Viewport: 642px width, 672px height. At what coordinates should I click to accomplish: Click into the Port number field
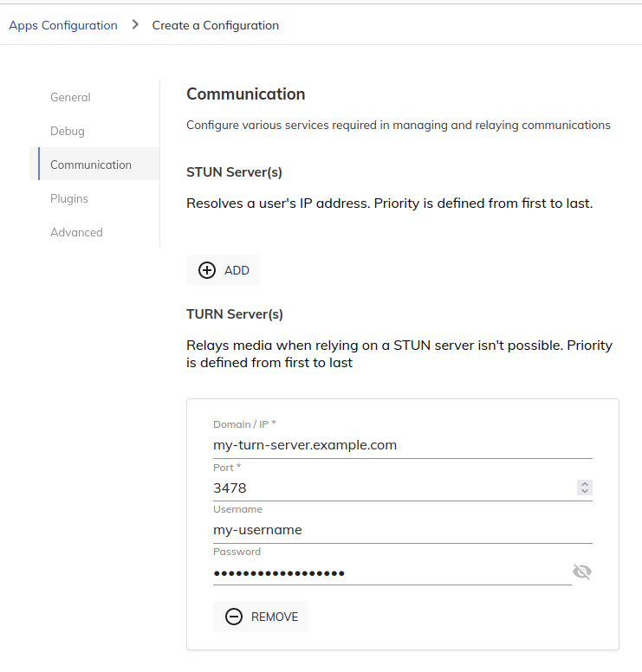(394, 488)
